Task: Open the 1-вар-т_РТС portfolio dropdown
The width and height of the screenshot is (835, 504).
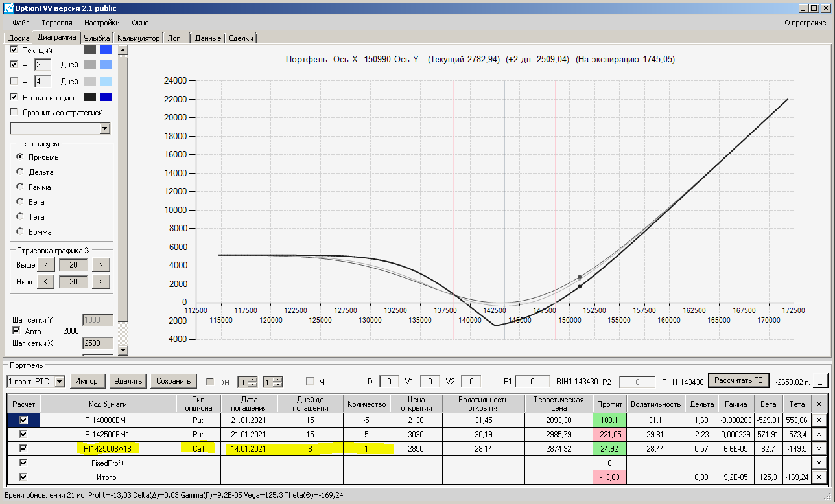Action: tap(60, 382)
